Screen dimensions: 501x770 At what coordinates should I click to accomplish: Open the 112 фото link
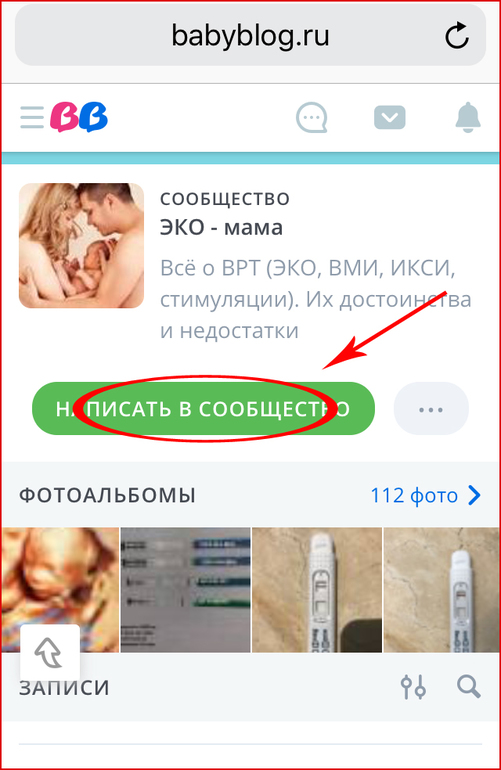(414, 495)
